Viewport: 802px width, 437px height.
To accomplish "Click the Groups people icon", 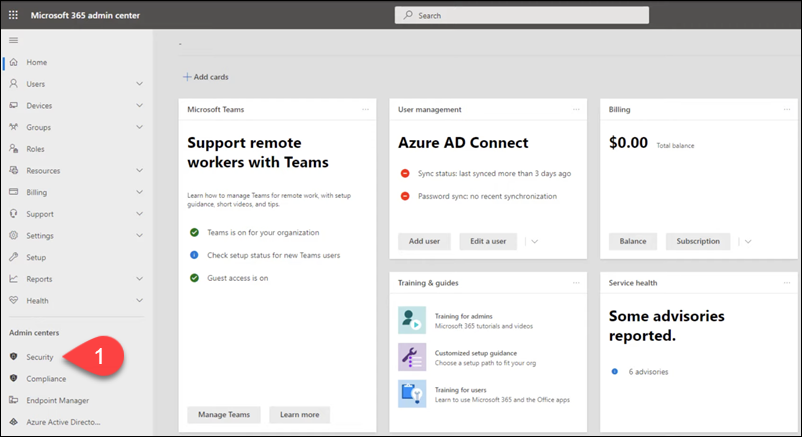I will pyautogui.click(x=14, y=127).
